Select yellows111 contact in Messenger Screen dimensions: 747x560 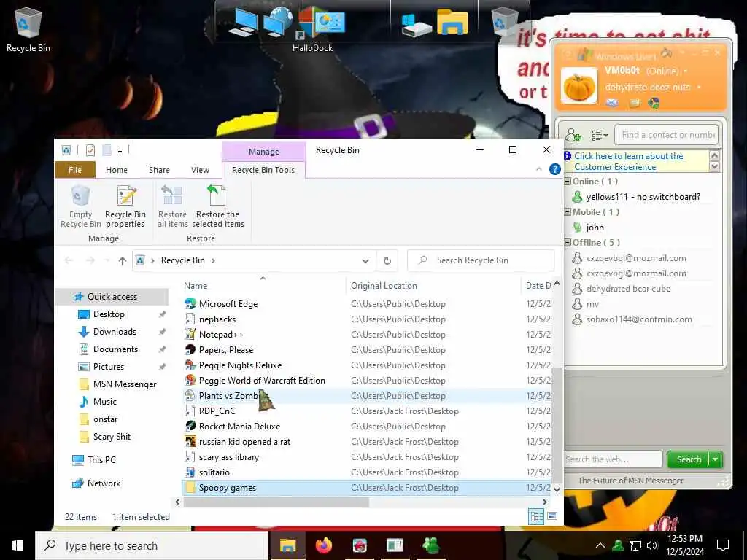coord(642,197)
